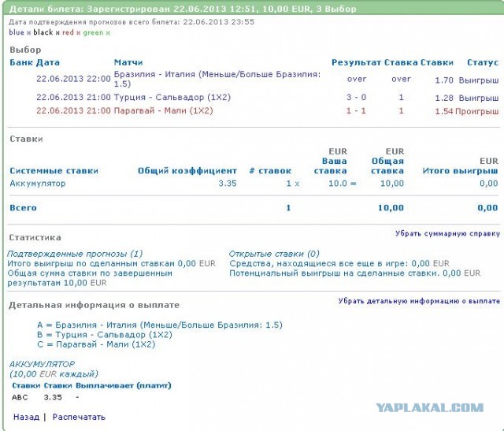Select the blue color theme option
This screenshot has width=504, height=431.
[17, 33]
